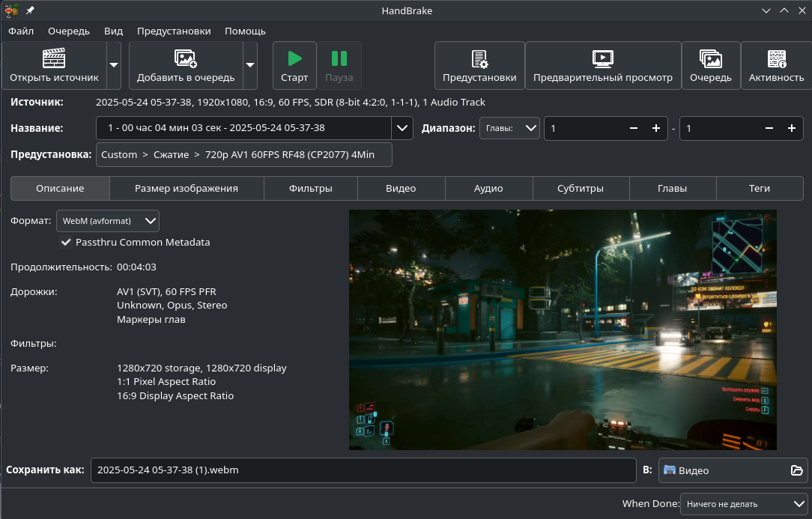812x519 pixels.
Task: Click the Пауза pause button
Action: coord(339,66)
